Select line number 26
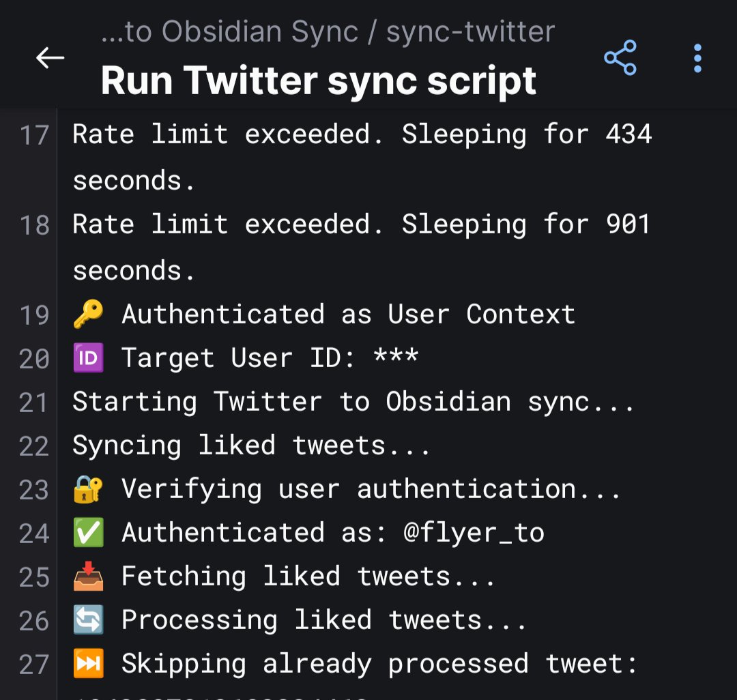Image resolution: width=737 pixels, height=700 pixels. click(x=34, y=621)
